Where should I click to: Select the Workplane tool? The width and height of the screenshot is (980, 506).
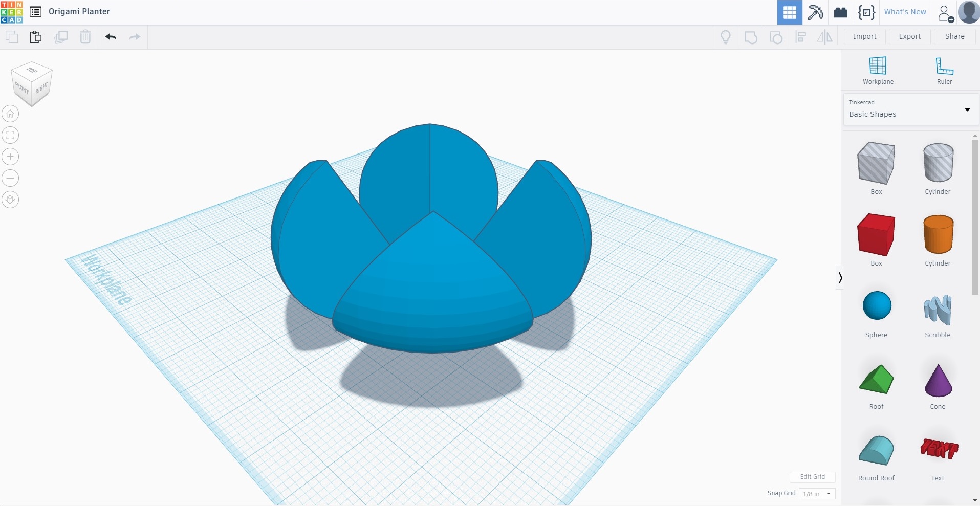(878, 71)
